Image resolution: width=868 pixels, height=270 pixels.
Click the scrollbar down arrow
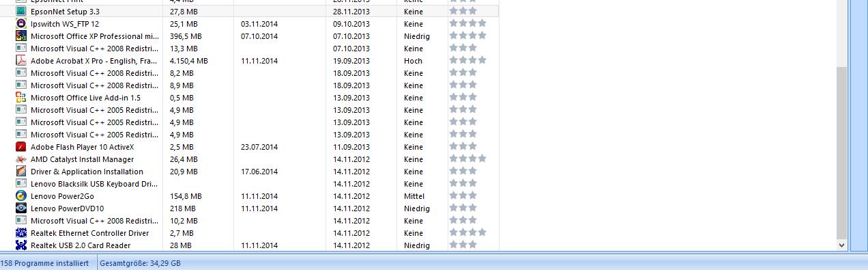click(x=841, y=245)
